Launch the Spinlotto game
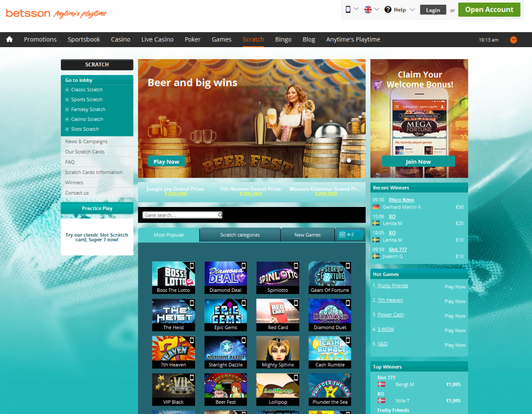The image size is (532, 414). coord(277,277)
